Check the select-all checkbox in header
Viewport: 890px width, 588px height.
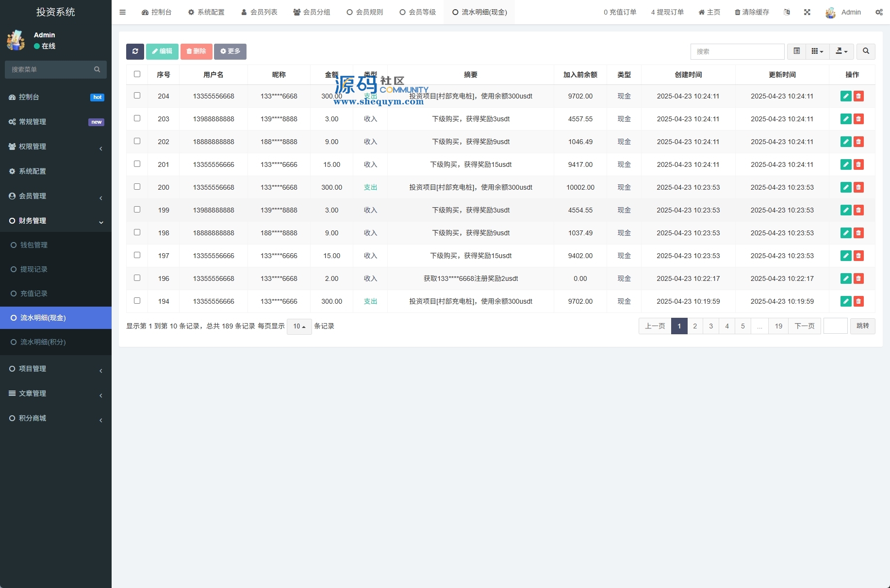(137, 74)
